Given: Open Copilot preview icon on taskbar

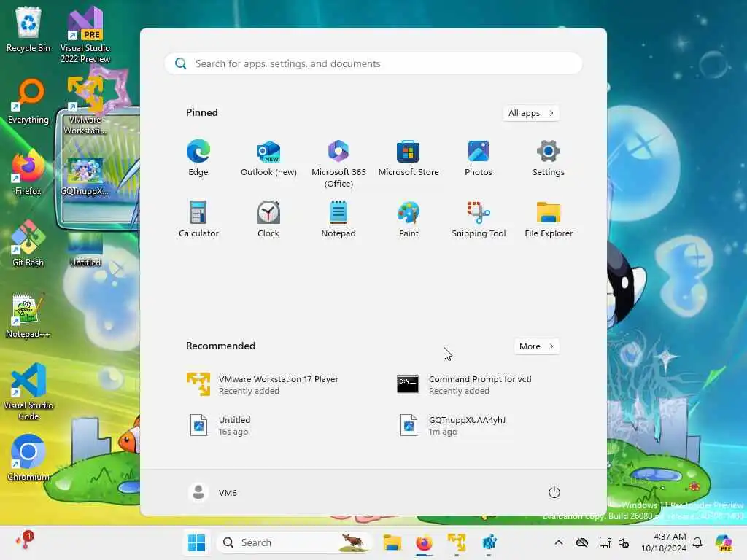Looking at the screenshot, I should pyautogui.click(x=724, y=542).
